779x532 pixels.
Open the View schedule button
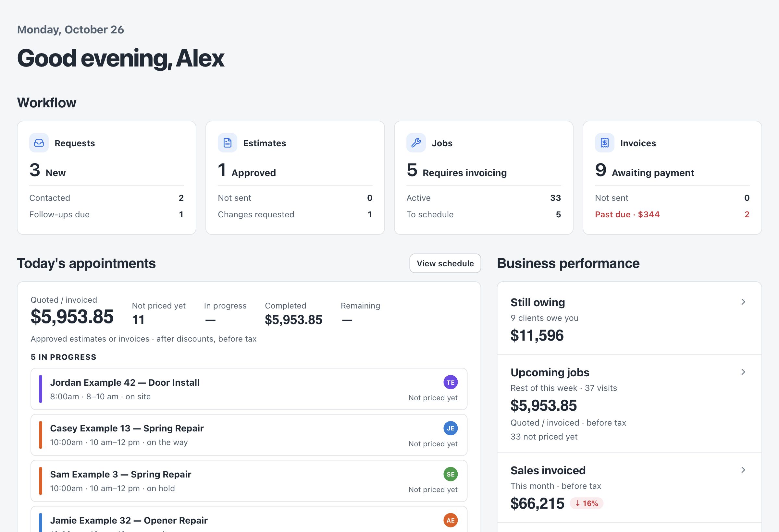point(445,263)
